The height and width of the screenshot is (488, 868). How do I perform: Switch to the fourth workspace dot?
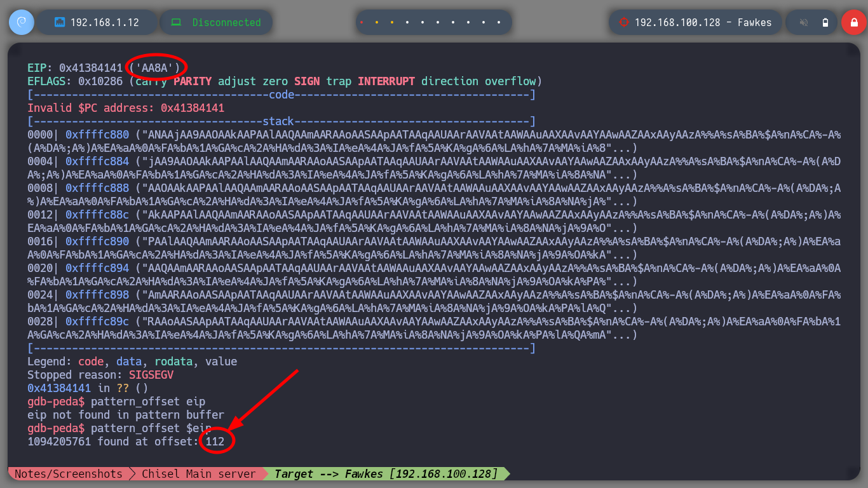pyautogui.click(x=407, y=22)
